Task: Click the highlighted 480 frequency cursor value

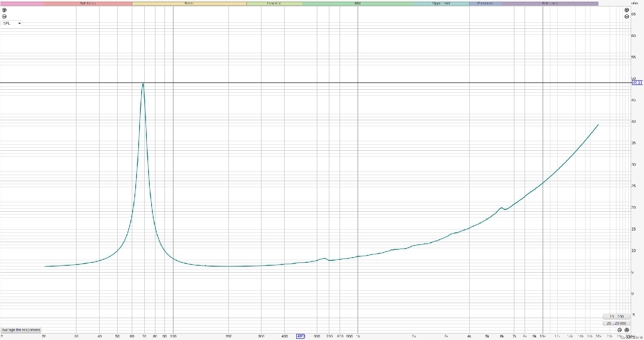Action: coord(301,336)
